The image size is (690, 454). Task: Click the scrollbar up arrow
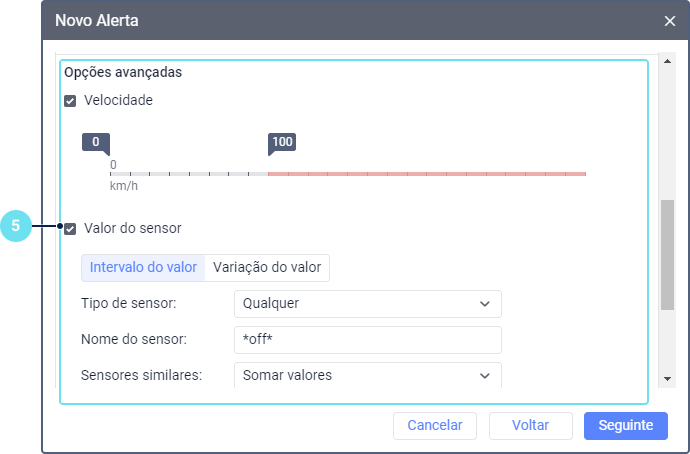click(x=668, y=62)
